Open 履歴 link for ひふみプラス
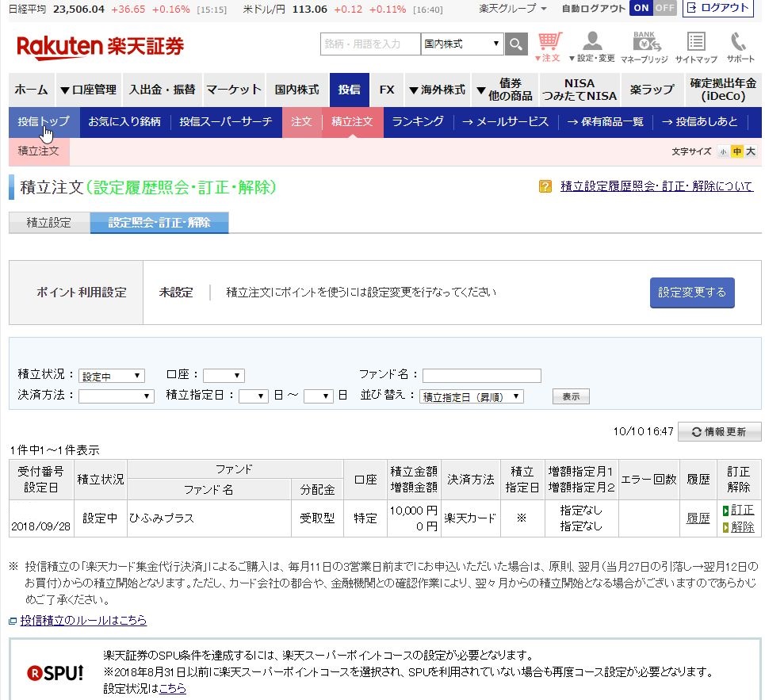Viewport: 765px width, 700px height. [698, 518]
